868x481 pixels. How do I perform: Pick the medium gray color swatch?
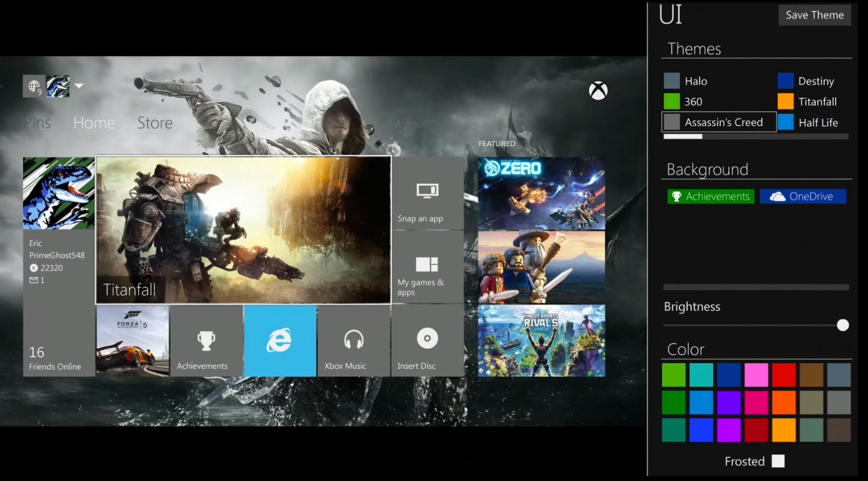839,403
